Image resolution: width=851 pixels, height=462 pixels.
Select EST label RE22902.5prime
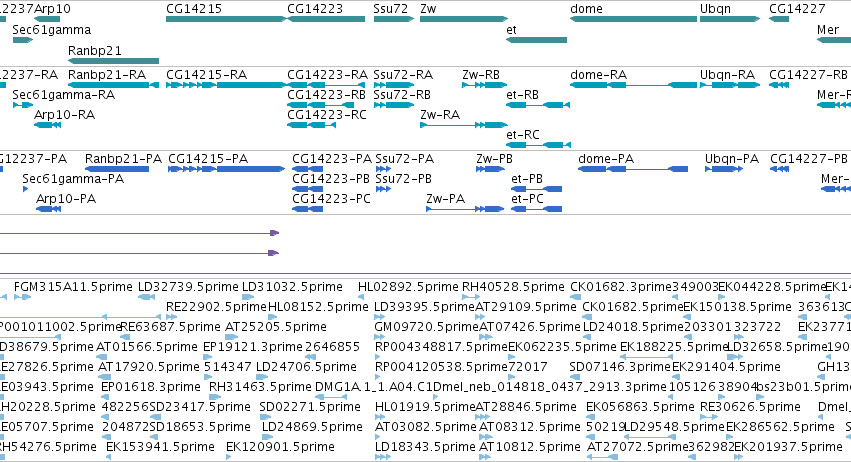tap(216, 307)
